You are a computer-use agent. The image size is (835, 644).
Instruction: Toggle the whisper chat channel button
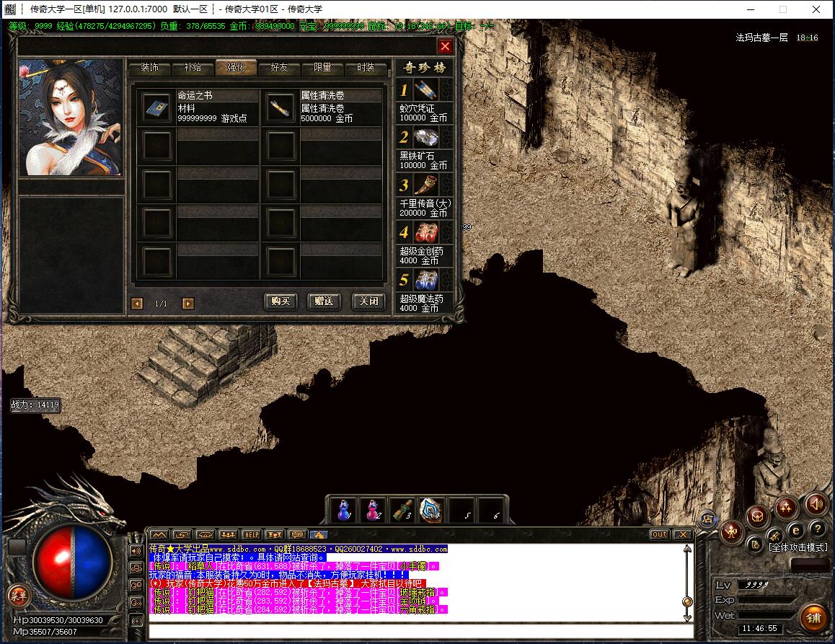tap(137, 603)
